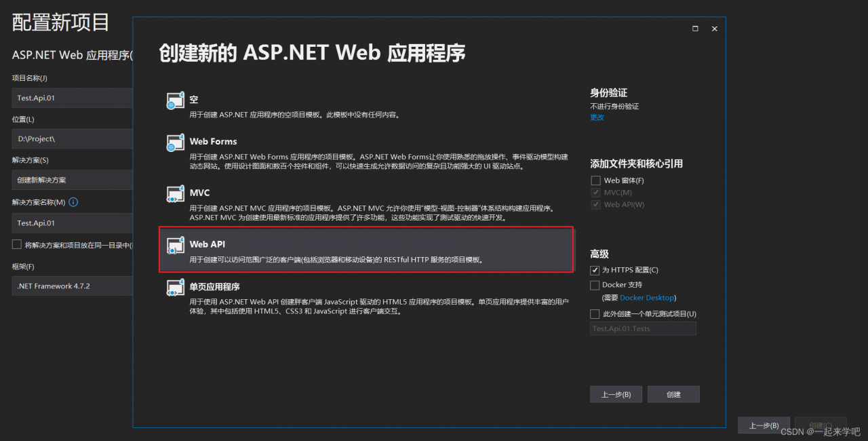Open the 位置(L) path combo box
The image size is (868, 441).
(x=73, y=138)
